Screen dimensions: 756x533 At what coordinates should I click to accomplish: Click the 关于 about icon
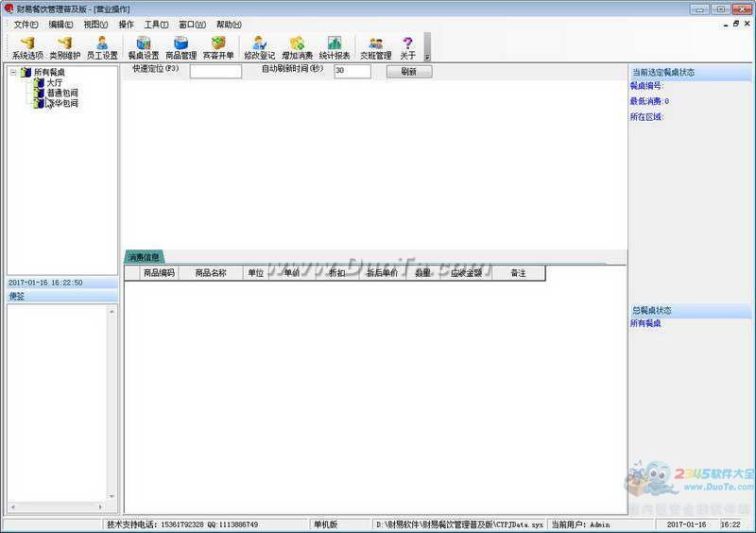tap(408, 47)
